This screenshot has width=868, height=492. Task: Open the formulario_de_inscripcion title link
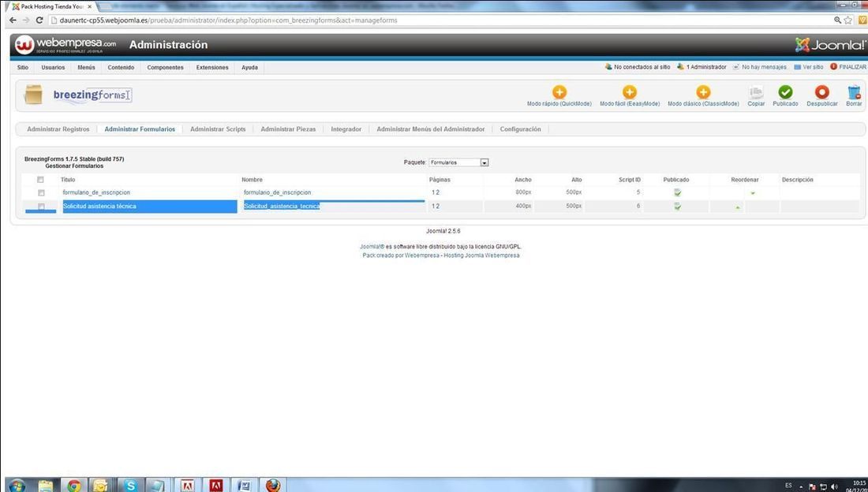click(x=96, y=192)
